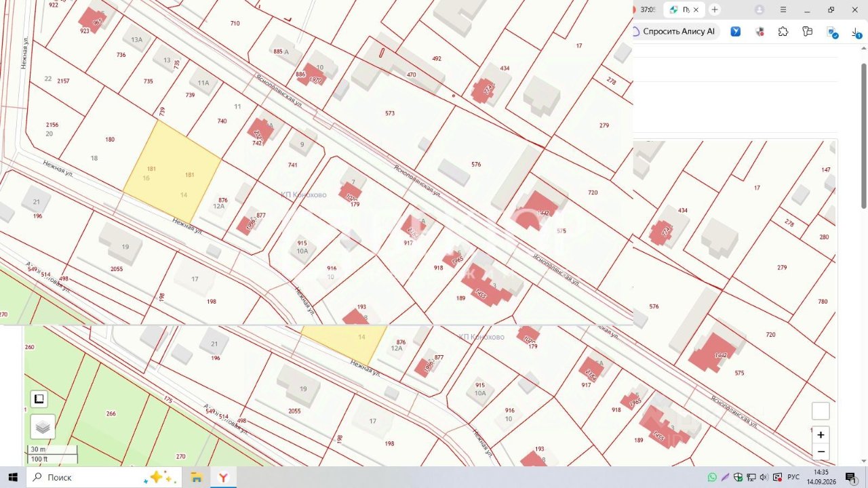868x488 pixels.
Task: Click the blue Yandex translate icon
Action: [x=735, y=31]
